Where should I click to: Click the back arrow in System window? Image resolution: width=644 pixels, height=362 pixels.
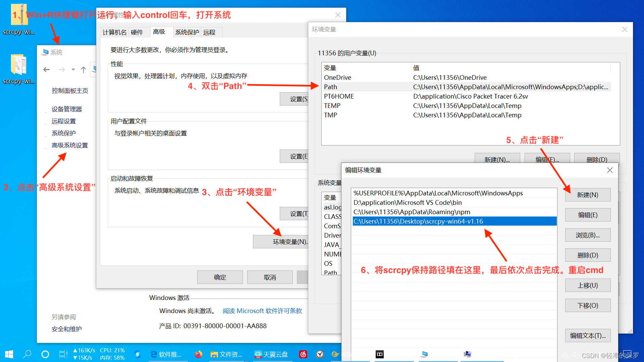coord(47,70)
